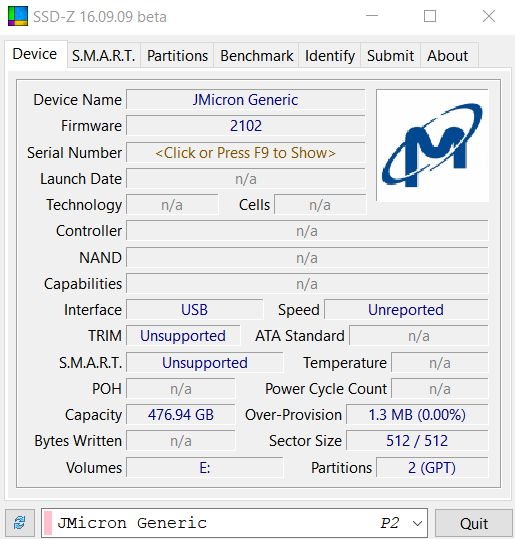Reveal serial number via Click or Press F9 field
Screen dimensions: 515x539
[x=245, y=153]
